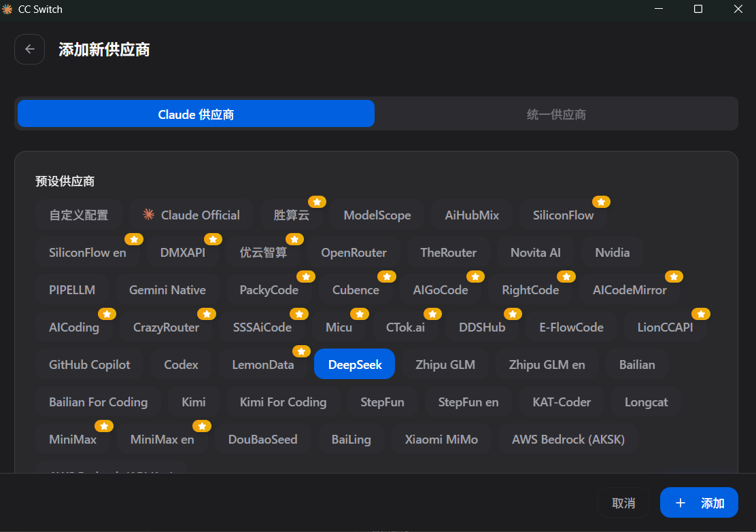Select the Kimi provider
The width and height of the screenshot is (756, 532).
pyautogui.click(x=193, y=402)
